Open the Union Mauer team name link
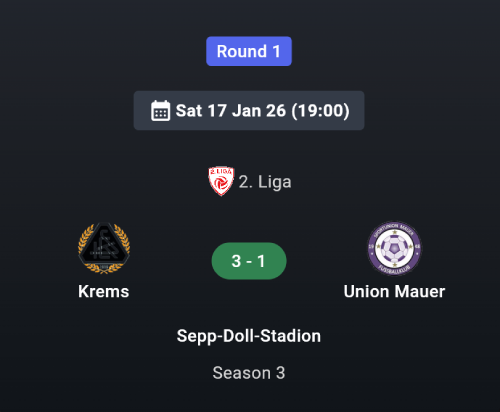500x412 pixels. coord(394,291)
